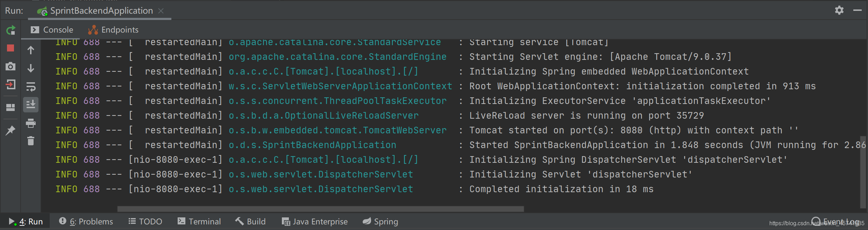The height and width of the screenshot is (230, 868).
Task: Hide the Run tool window
Action: pos(857,11)
